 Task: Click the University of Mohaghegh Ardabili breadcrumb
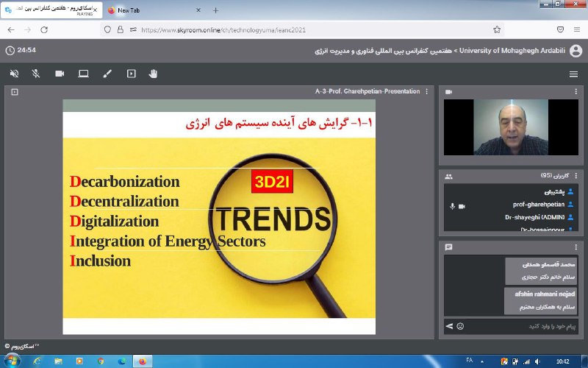pos(512,51)
